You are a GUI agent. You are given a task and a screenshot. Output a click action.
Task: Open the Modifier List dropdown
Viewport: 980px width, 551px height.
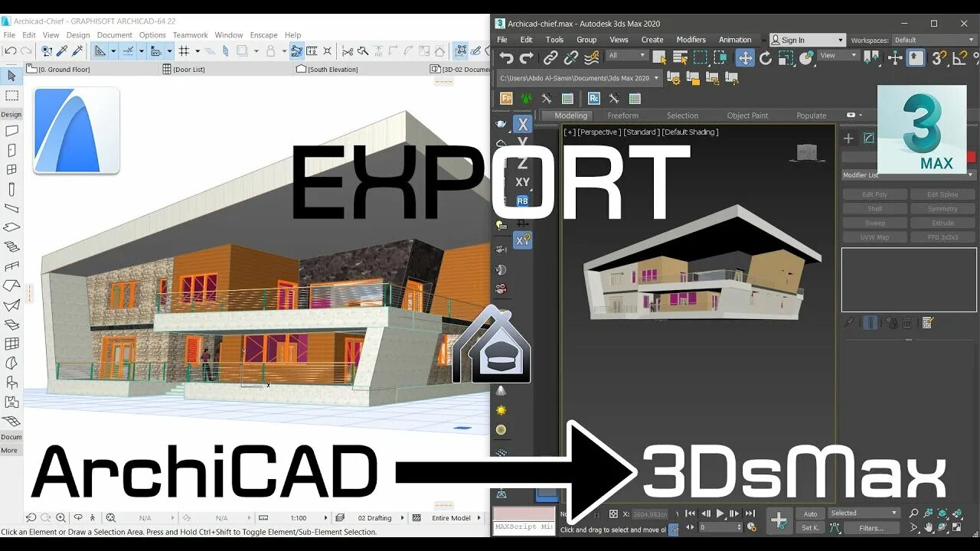(x=909, y=175)
